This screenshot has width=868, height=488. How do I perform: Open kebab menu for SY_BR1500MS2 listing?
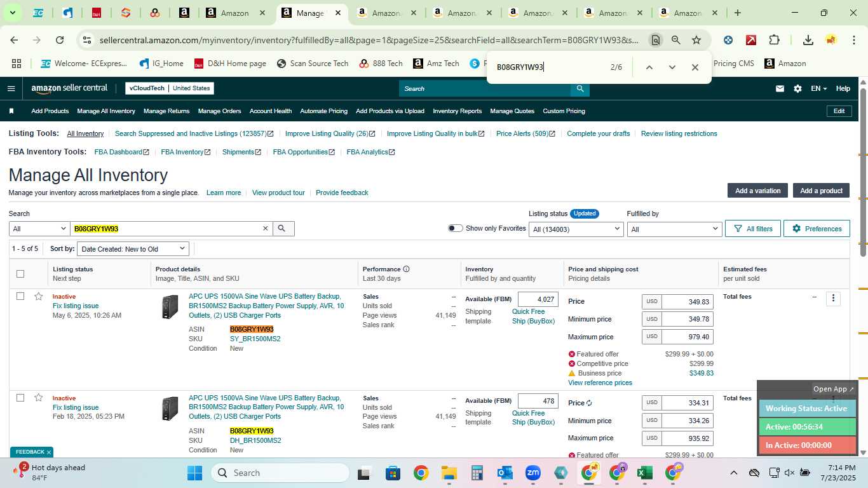click(x=833, y=298)
